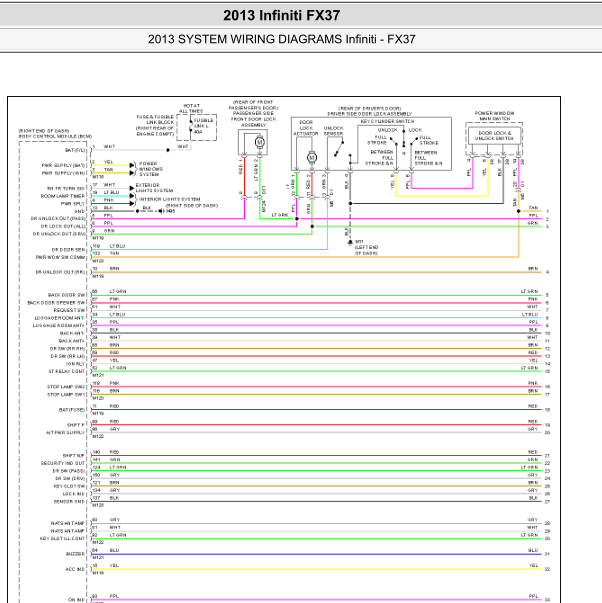Click the "DR SW (DRV)" terminal label
Image resolution: width=602 pixels, height=603 pixels.
pos(70,478)
